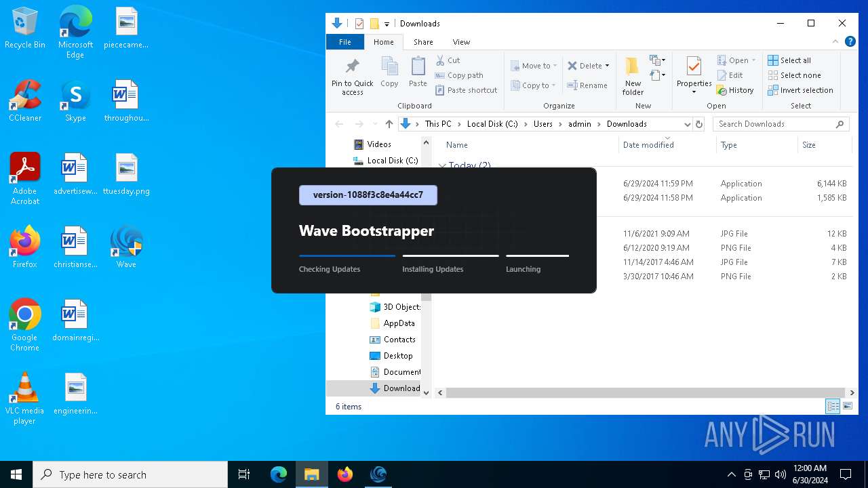The width and height of the screenshot is (868, 488).
Task: Open the Delete dropdown arrow
Action: [607, 66]
